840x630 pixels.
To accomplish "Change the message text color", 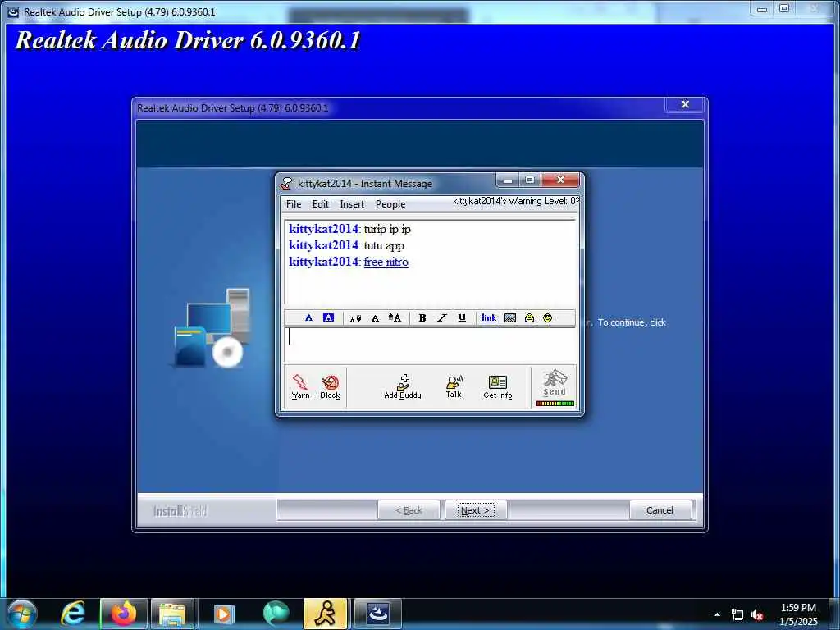I will 308,317.
